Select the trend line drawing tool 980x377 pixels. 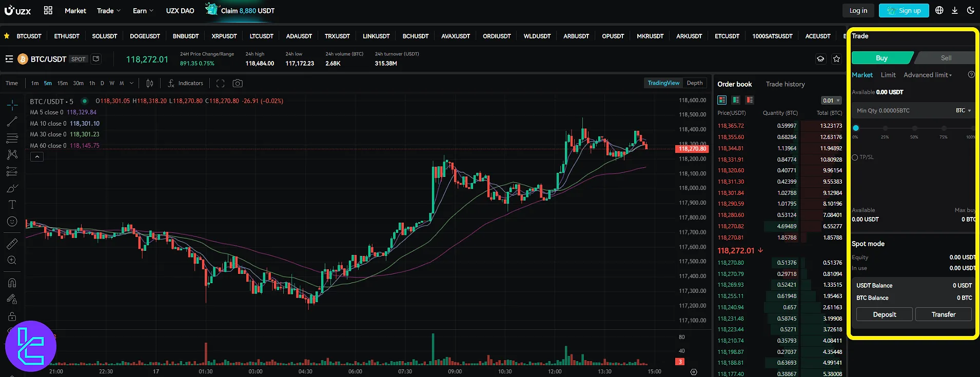click(x=12, y=122)
